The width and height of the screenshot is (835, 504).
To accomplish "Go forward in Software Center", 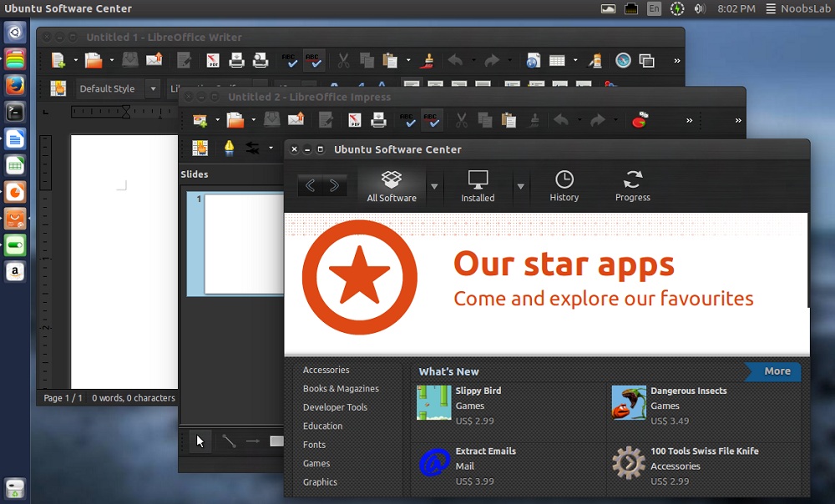I will (x=335, y=185).
